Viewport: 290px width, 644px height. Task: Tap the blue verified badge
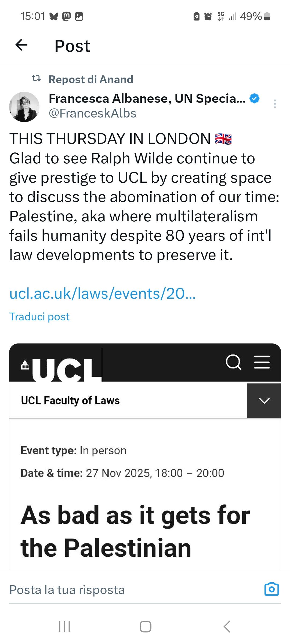(254, 98)
